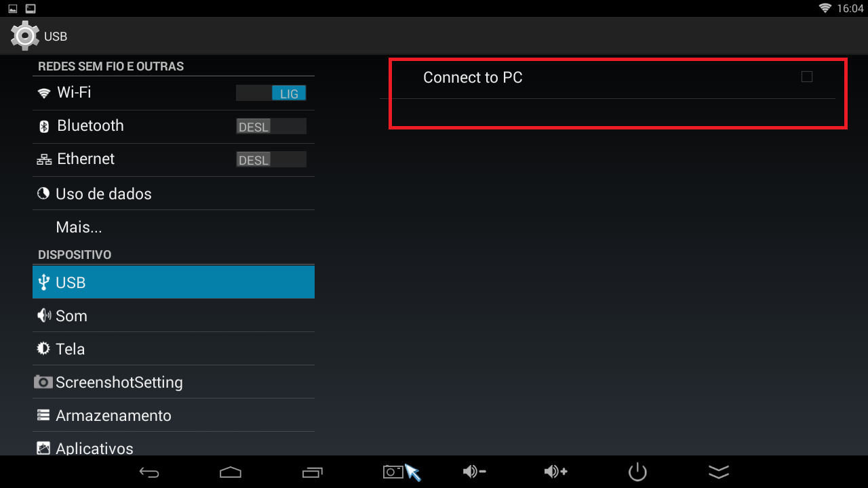Turn off the Wi-Fi LIG switch

point(271,93)
